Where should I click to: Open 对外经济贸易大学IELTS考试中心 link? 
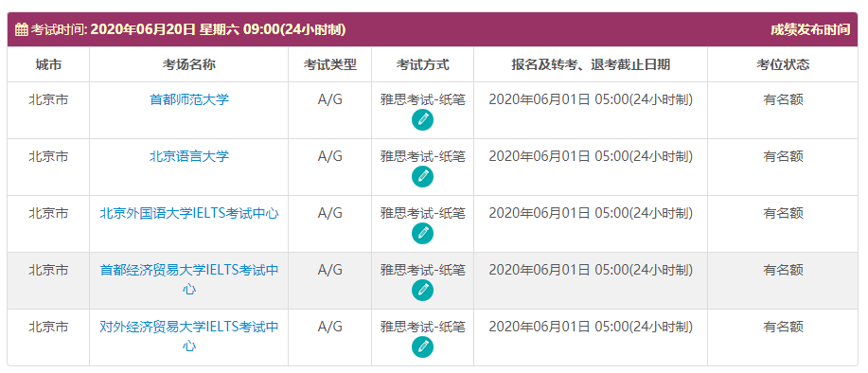tap(189, 336)
